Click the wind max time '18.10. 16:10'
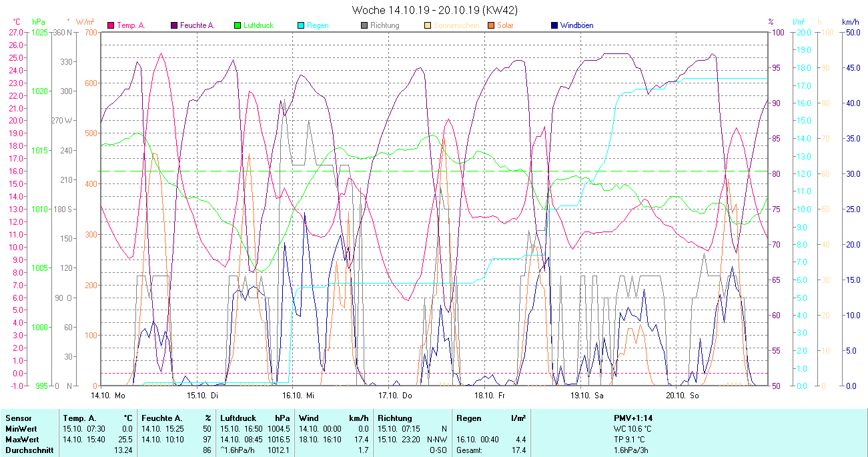The height and width of the screenshot is (457, 868). pos(320,440)
